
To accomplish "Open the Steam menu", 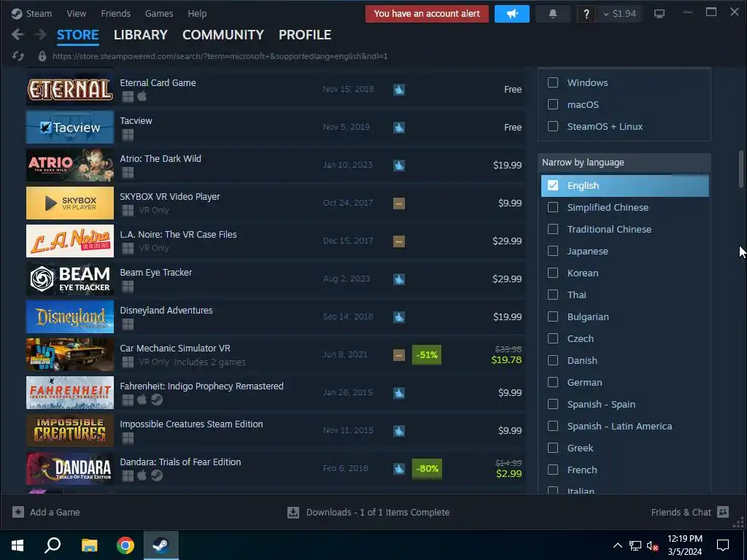I will pos(39,13).
